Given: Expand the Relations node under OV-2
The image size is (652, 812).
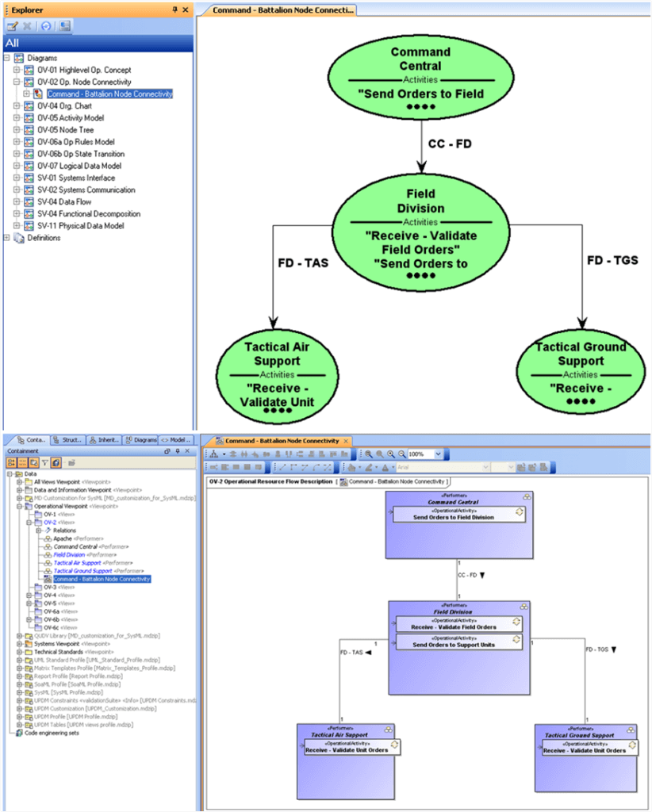Looking at the screenshot, I should click(x=37, y=530).
